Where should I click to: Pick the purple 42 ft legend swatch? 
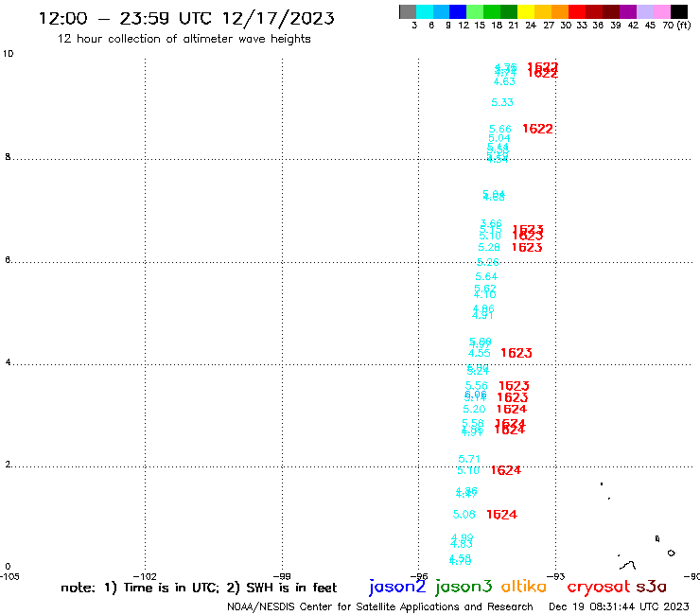point(628,11)
